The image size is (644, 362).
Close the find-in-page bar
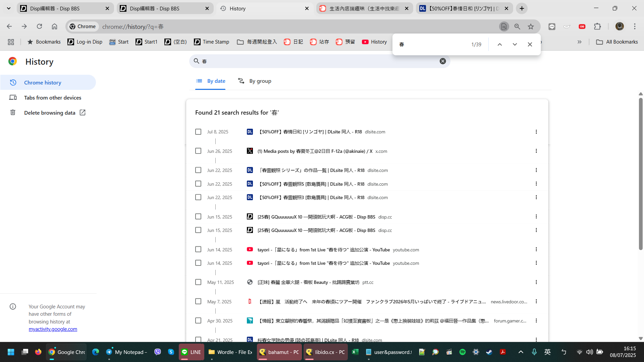[x=530, y=44]
